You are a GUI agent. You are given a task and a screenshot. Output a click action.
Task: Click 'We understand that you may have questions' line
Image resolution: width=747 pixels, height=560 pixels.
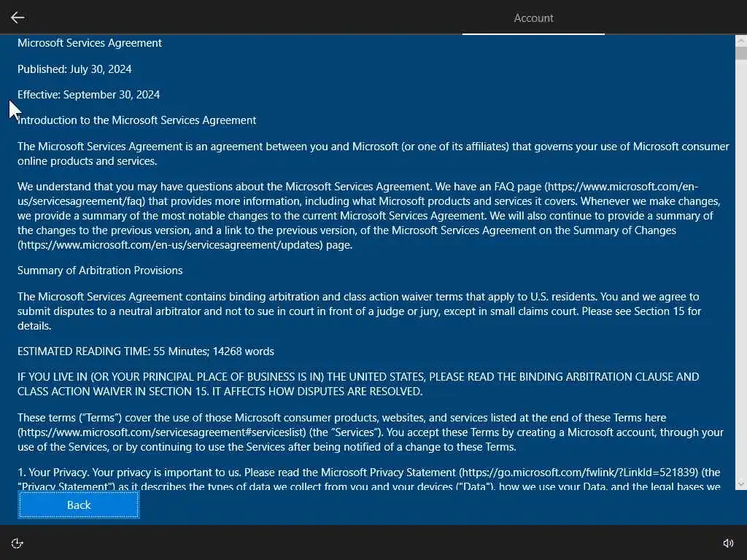coord(357,187)
